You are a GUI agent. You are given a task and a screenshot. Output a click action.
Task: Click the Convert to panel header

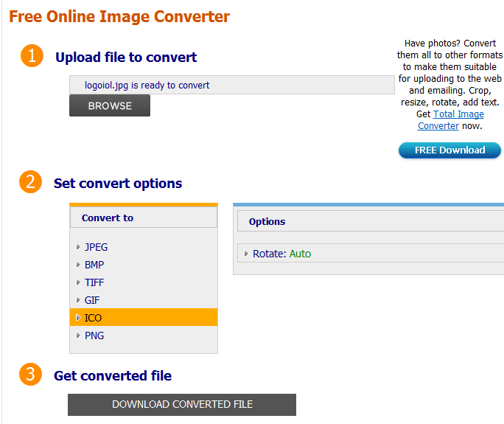(144, 218)
